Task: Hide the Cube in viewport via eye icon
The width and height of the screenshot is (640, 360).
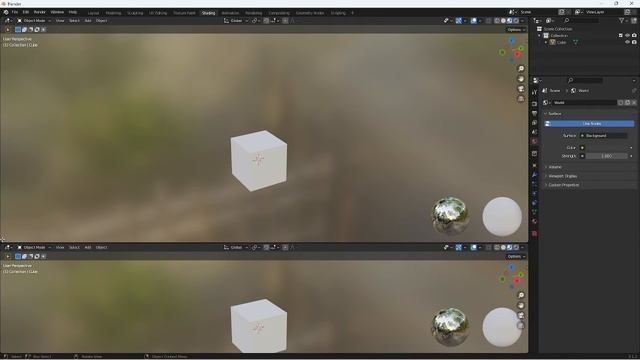Action: [627, 42]
